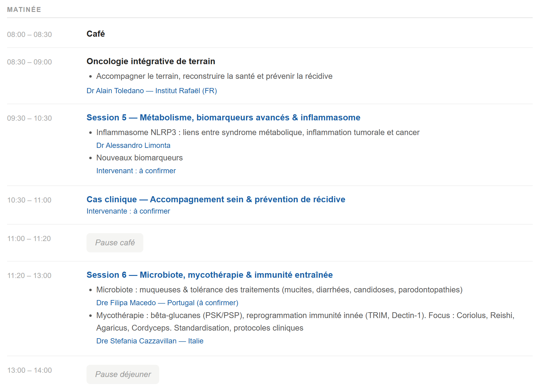
Task: Click the MATINÉE section header
Action: 24,10
